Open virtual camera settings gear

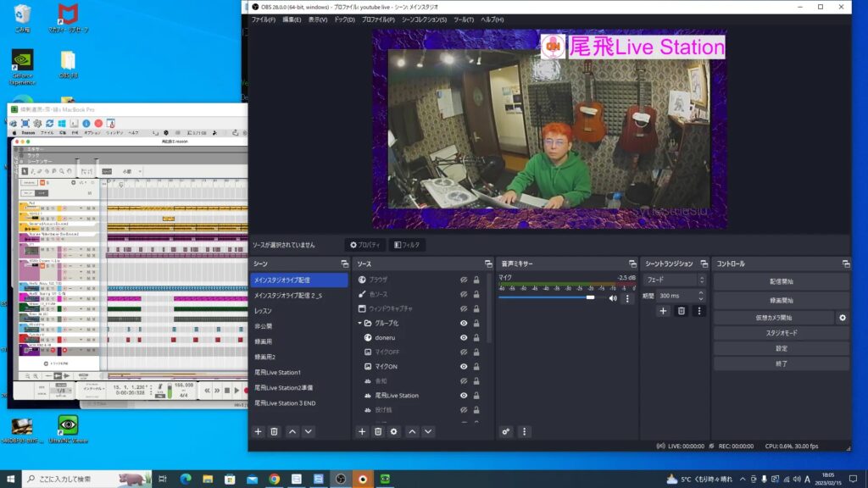(x=842, y=318)
